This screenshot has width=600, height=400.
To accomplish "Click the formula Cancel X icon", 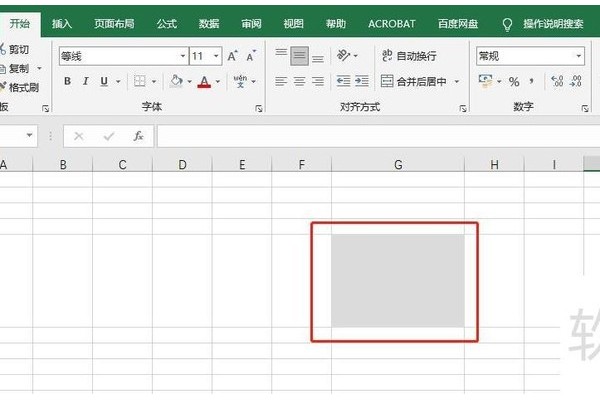I will (79, 136).
